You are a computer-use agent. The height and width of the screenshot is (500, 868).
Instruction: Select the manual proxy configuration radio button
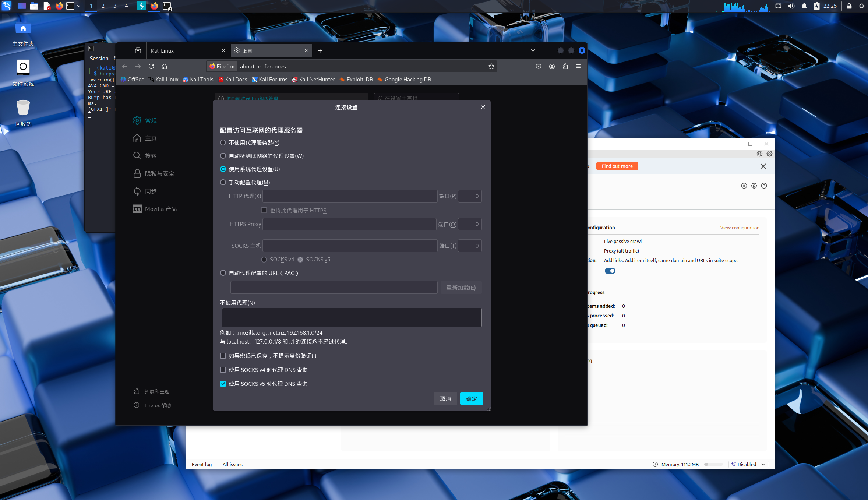coord(223,182)
